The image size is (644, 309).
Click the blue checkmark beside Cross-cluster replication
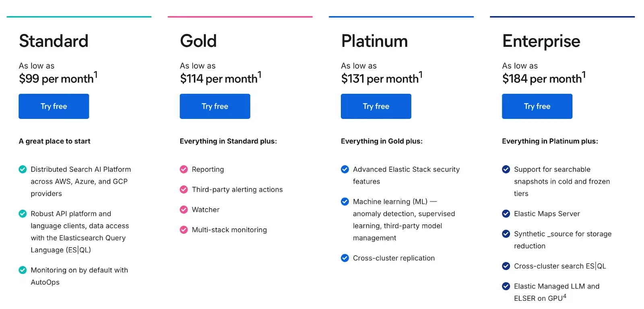[345, 258]
